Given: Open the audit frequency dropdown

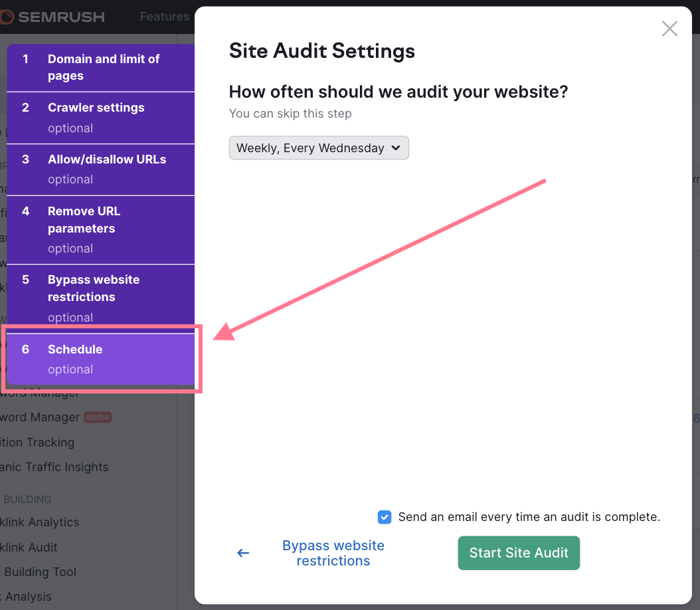Looking at the screenshot, I should point(319,148).
